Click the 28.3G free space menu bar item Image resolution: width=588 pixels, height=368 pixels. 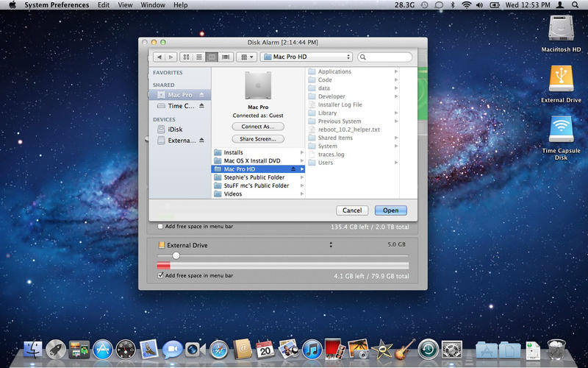405,5
